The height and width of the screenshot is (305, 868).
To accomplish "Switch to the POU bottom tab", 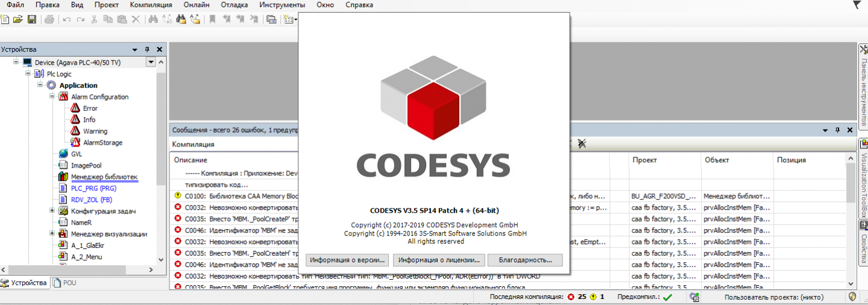I will coord(65,283).
